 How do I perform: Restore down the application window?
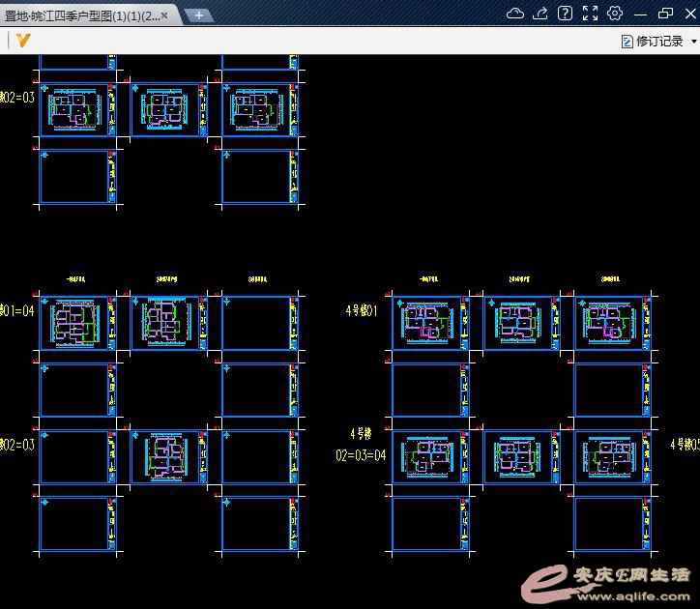[x=665, y=13]
